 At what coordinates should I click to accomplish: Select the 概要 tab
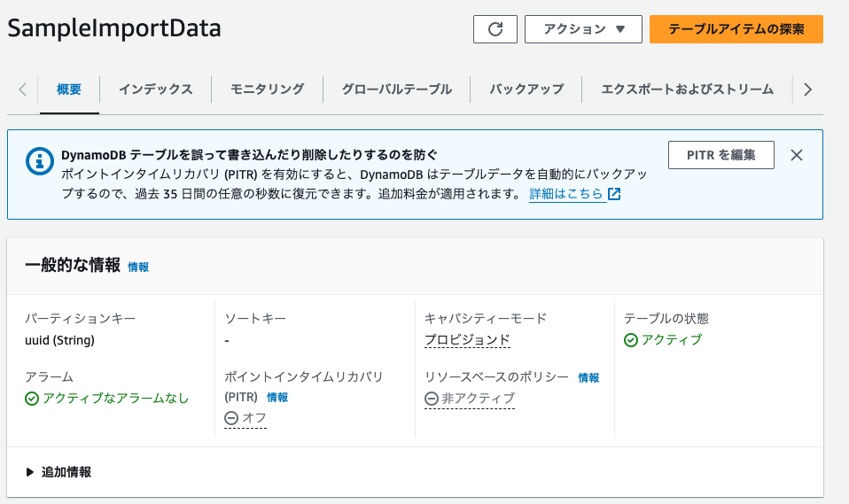(x=69, y=89)
